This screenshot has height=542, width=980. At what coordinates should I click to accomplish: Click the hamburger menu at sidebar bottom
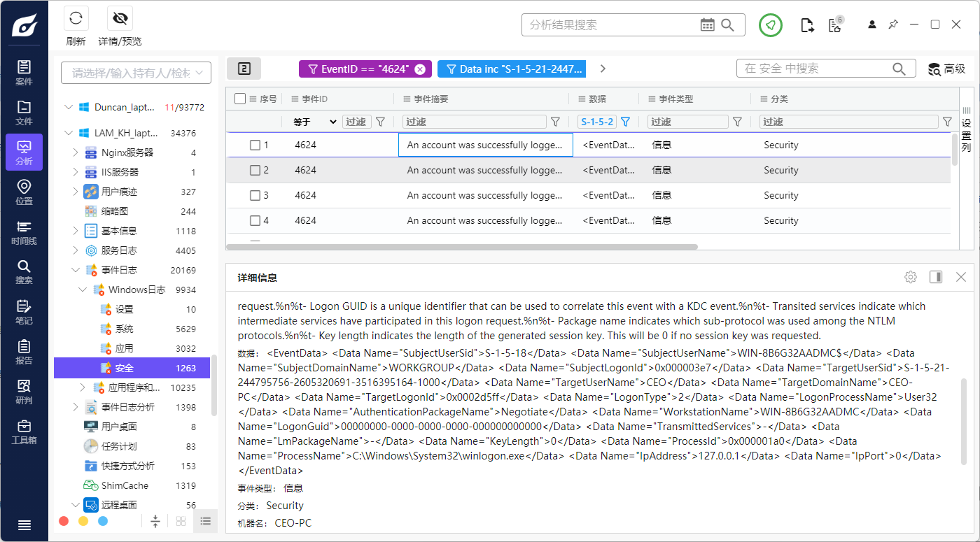pyautogui.click(x=24, y=525)
